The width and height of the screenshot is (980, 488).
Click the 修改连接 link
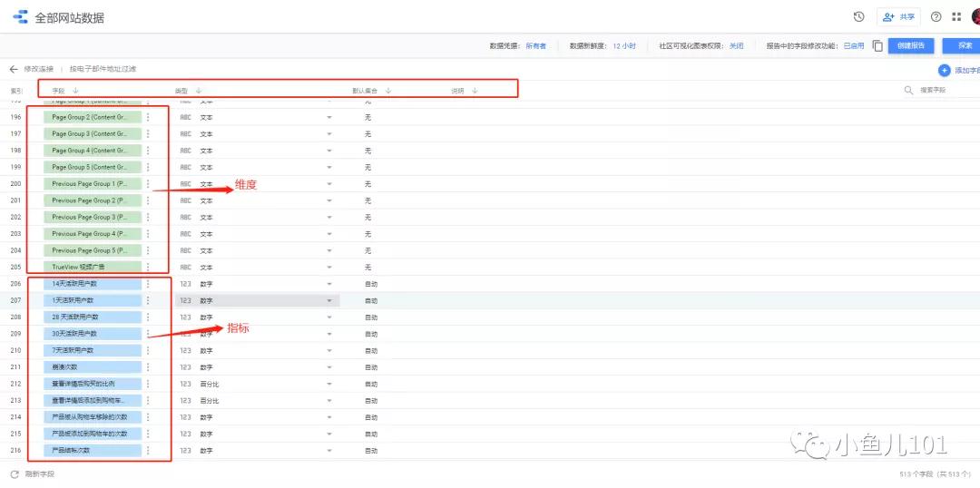(x=39, y=69)
